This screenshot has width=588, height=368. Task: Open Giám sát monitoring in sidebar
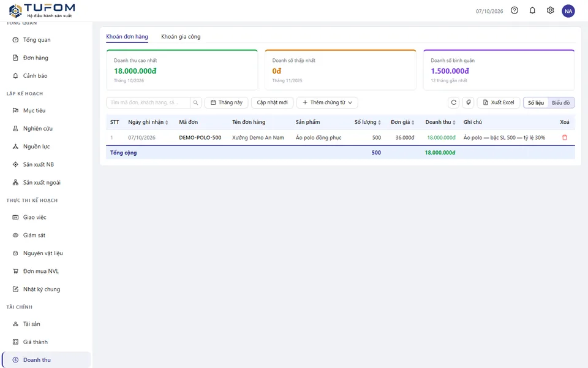tap(46, 235)
